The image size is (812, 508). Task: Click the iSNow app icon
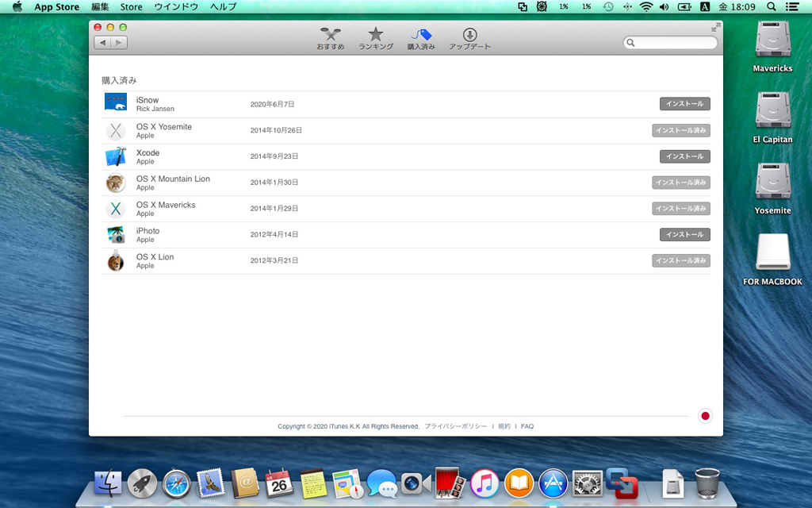click(x=116, y=102)
